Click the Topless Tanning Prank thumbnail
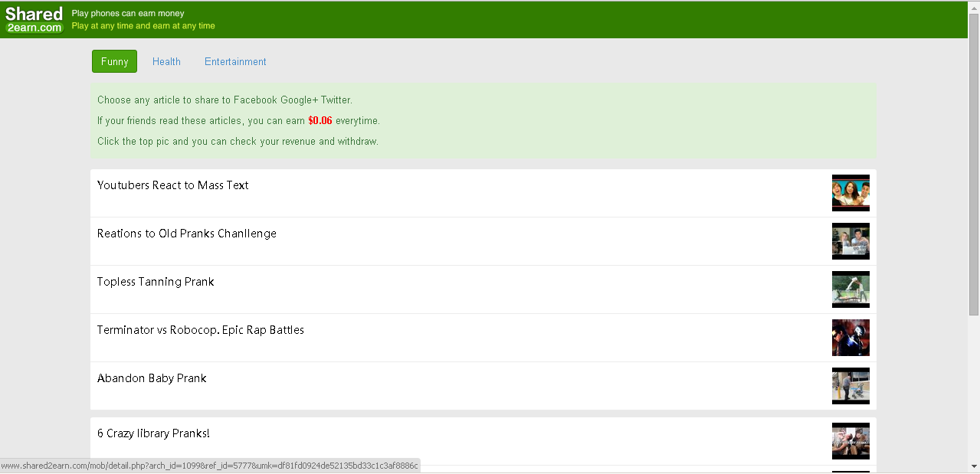The height and width of the screenshot is (474, 980). pyautogui.click(x=851, y=289)
